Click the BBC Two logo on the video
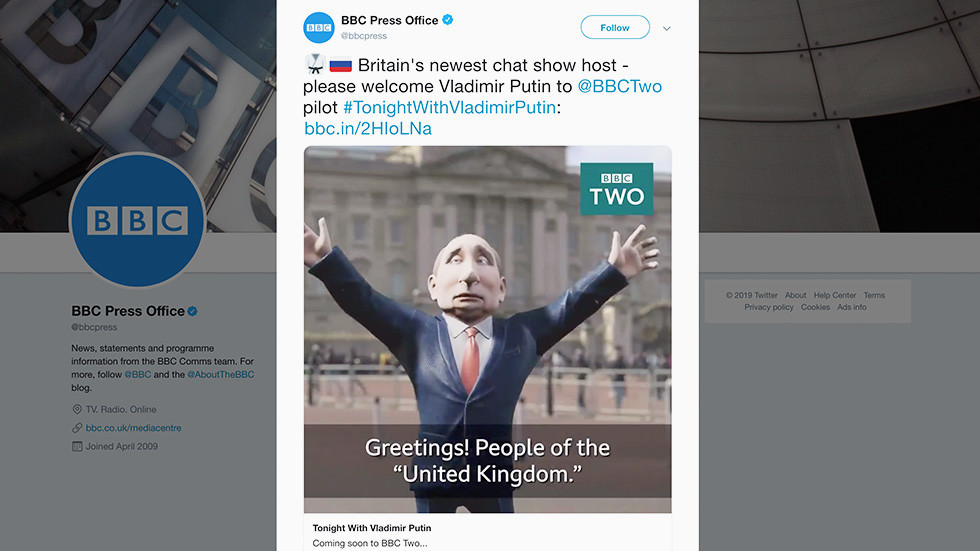Screen dimensions: 980x551 [617, 189]
